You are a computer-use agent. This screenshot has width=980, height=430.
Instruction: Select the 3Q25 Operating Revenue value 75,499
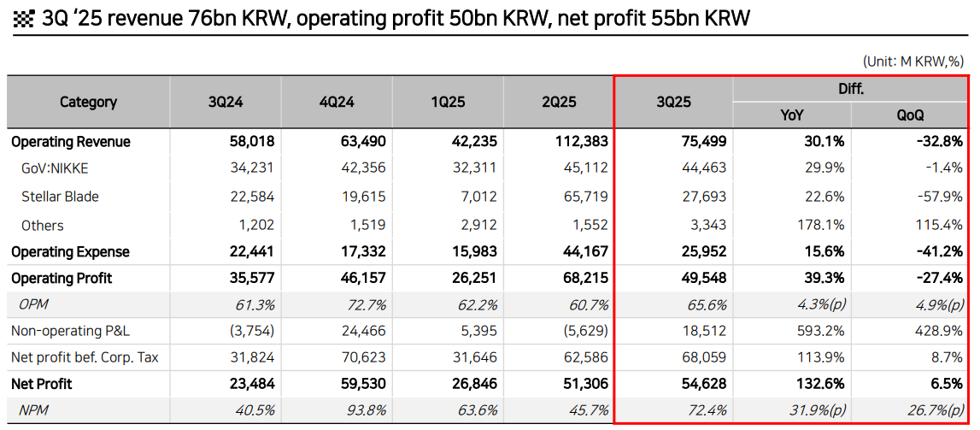point(701,142)
